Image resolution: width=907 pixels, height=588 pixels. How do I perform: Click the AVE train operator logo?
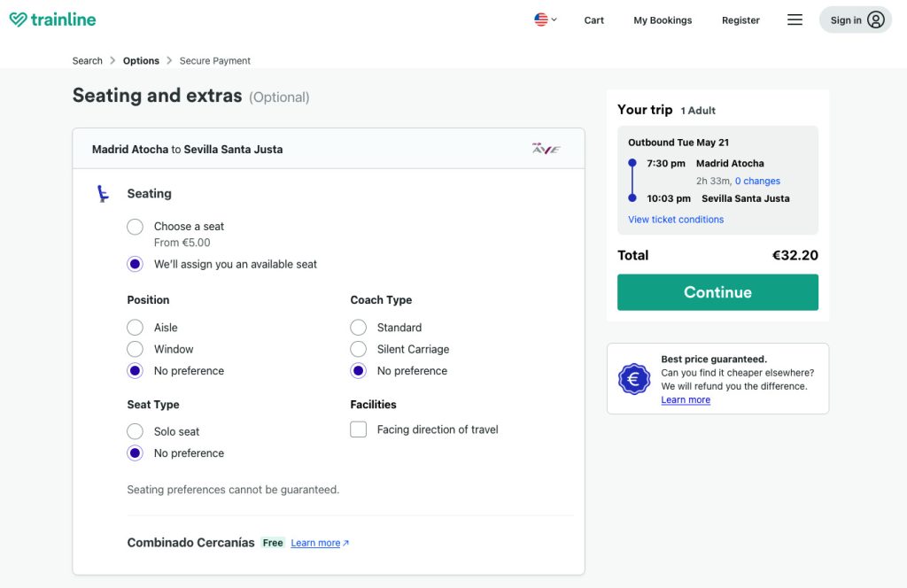pos(546,149)
